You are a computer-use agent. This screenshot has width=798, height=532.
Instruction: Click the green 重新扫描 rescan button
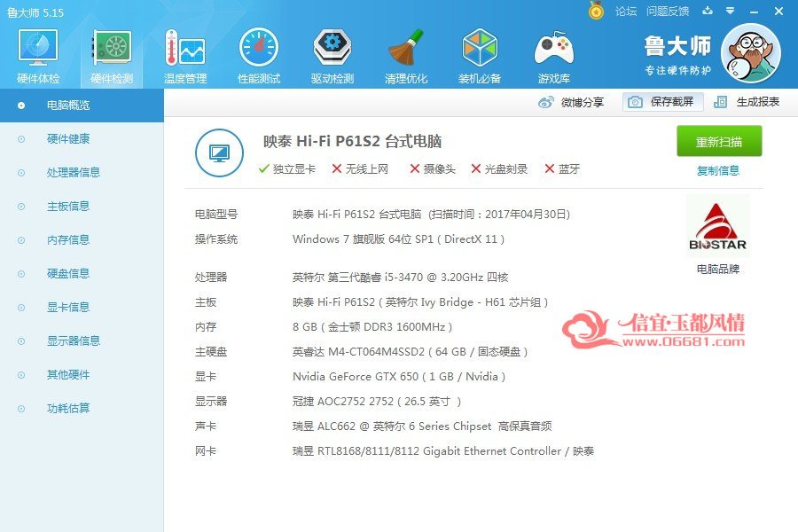(719, 141)
